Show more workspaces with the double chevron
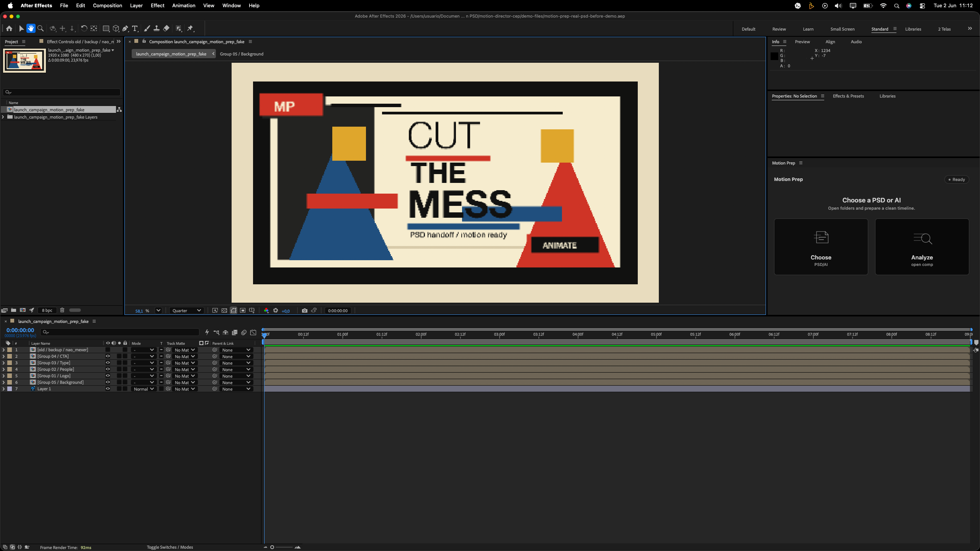 pyautogui.click(x=970, y=29)
